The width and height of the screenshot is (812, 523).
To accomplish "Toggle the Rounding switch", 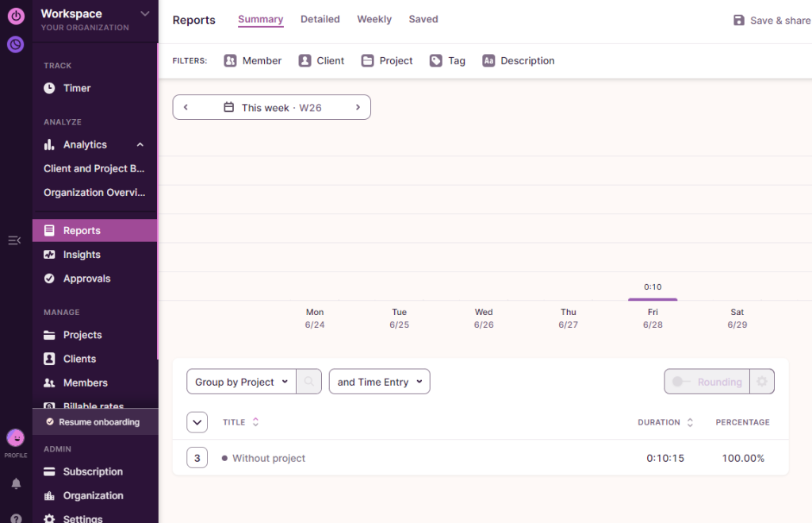I will pos(681,382).
